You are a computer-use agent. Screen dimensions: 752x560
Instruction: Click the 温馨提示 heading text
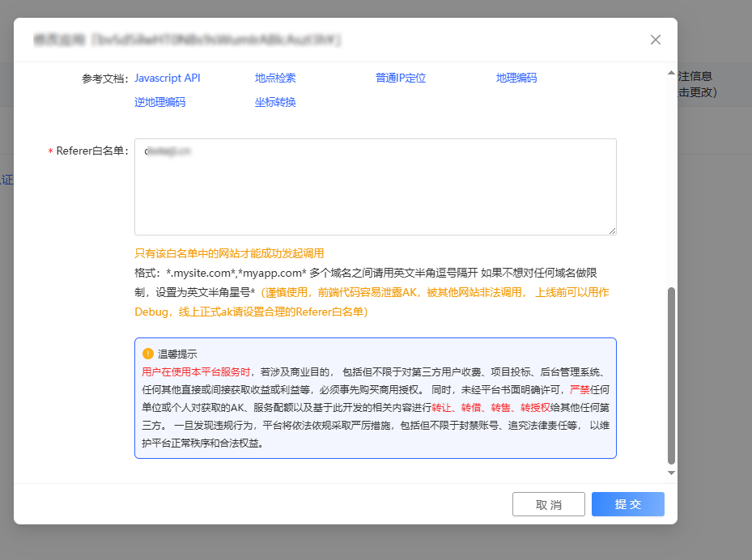click(177, 354)
